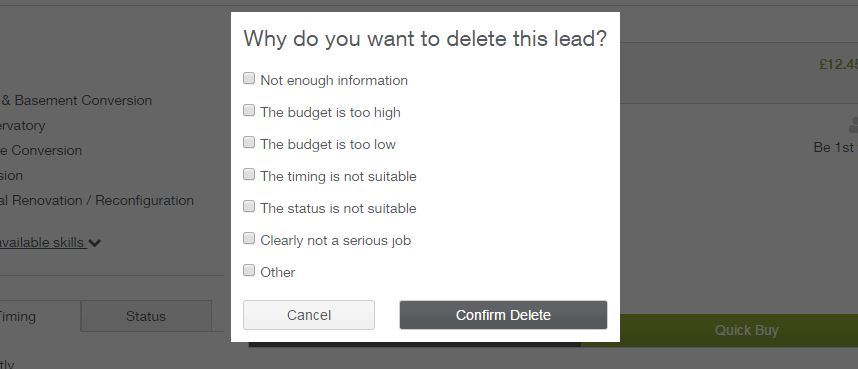Viewport: 858px width, 369px height.
Task: Open the available skills link
Action: click(42, 242)
